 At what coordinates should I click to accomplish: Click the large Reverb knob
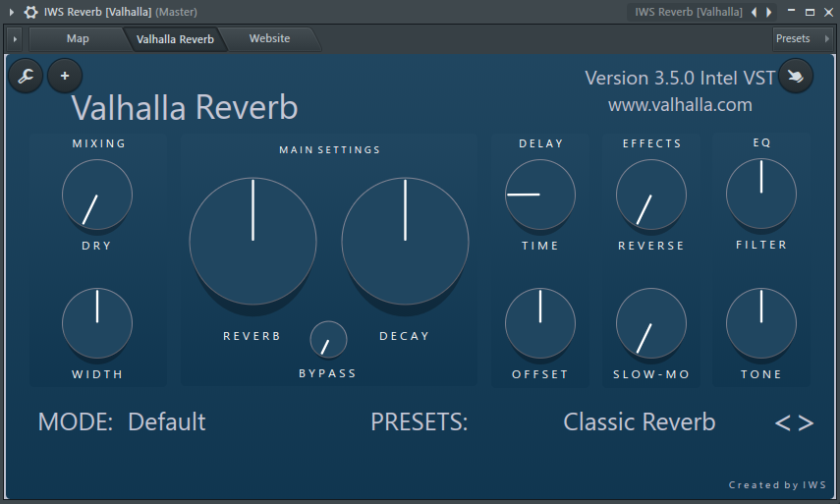(252, 241)
